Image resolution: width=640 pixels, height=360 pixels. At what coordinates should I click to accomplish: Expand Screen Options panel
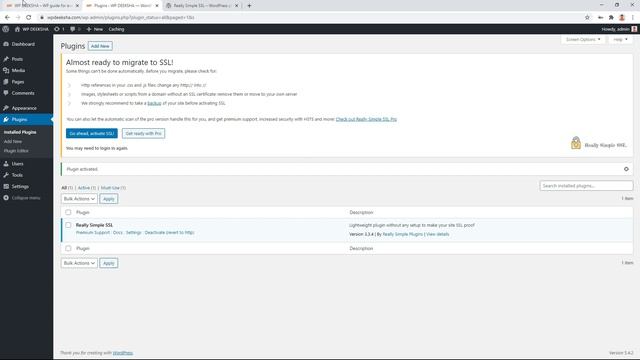pos(583,40)
